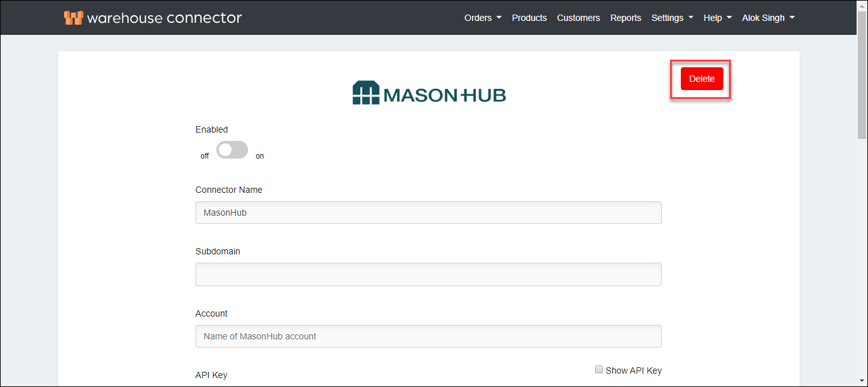Expand the Orders dropdown menu

(x=483, y=18)
